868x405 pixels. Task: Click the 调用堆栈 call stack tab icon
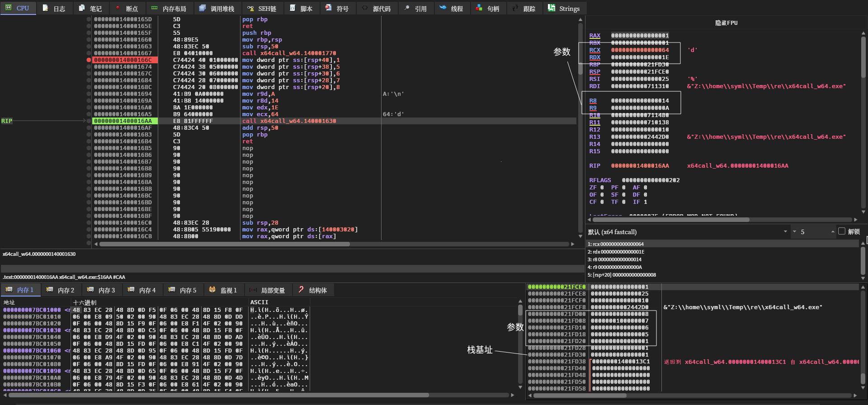pyautogui.click(x=202, y=8)
